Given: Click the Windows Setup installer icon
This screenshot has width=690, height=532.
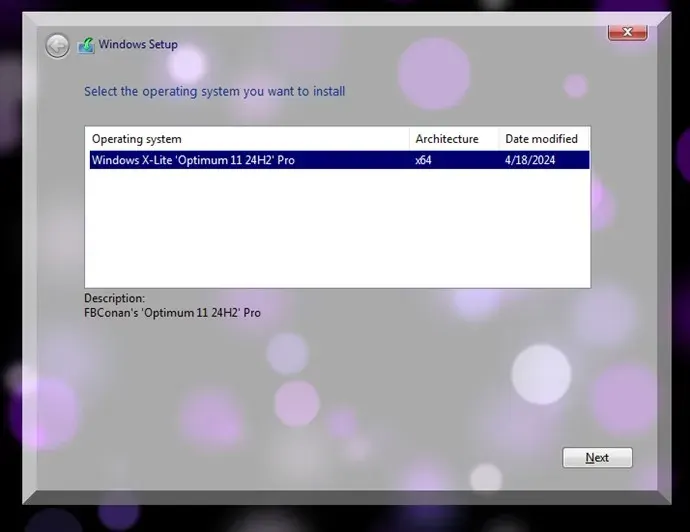Looking at the screenshot, I should click(x=86, y=45).
